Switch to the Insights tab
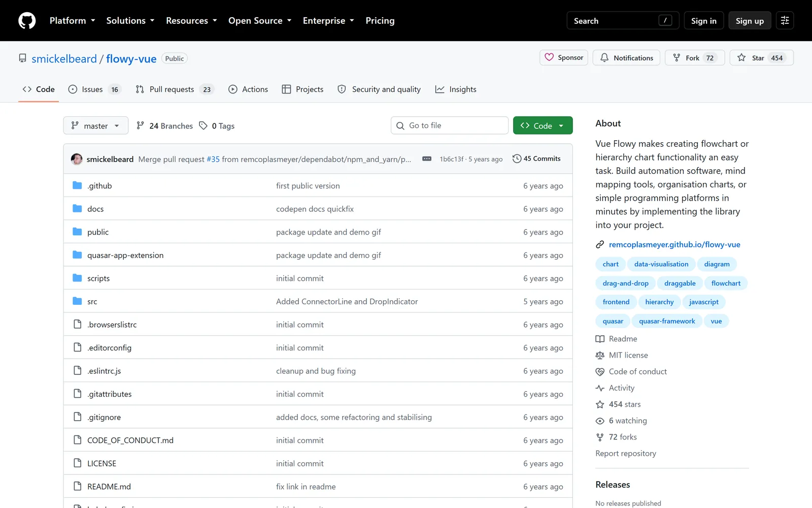Screen dimensions: 812x508 point(456,89)
